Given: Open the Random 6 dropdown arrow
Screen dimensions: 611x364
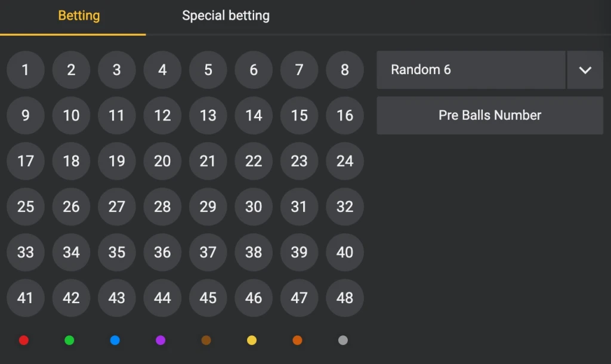Looking at the screenshot, I should (585, 70).
